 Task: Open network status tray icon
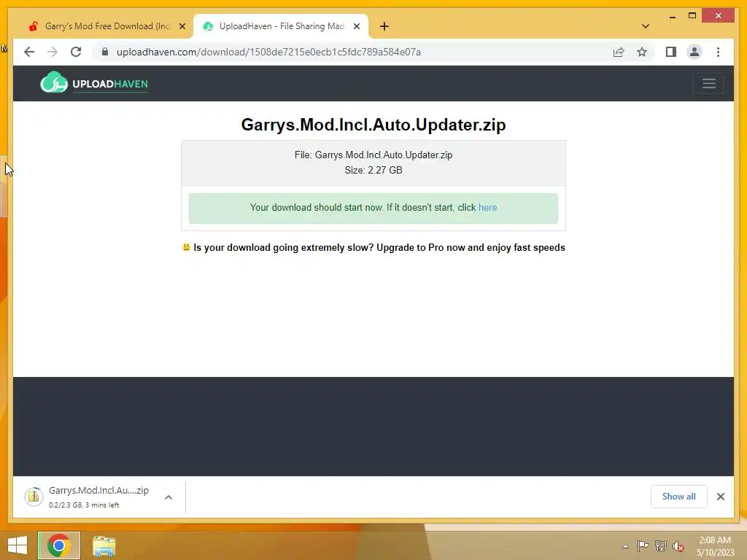660,546
